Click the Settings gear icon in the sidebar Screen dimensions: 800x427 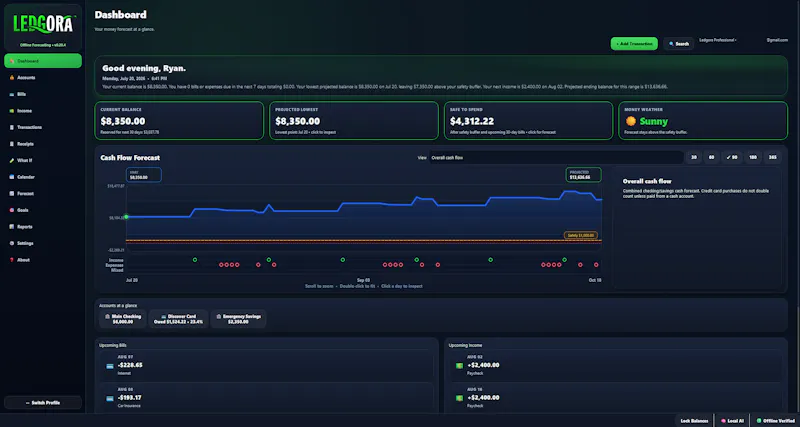pos(11,243)
